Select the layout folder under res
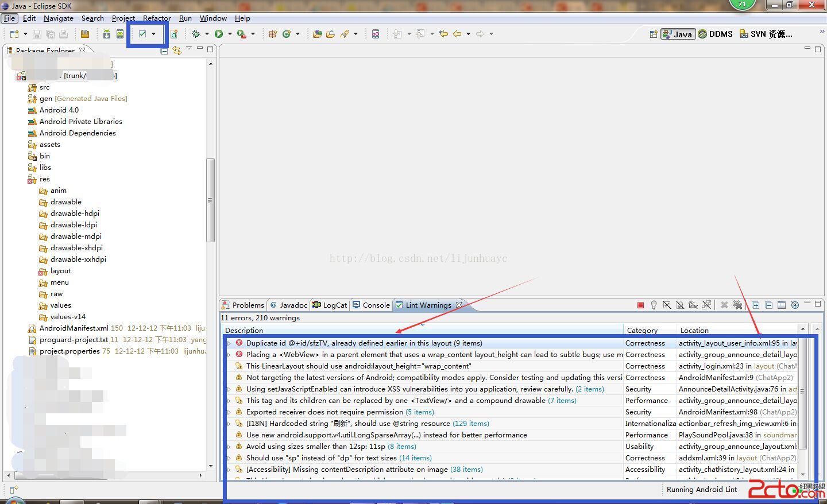827x504 pixels. pos(60,271)
